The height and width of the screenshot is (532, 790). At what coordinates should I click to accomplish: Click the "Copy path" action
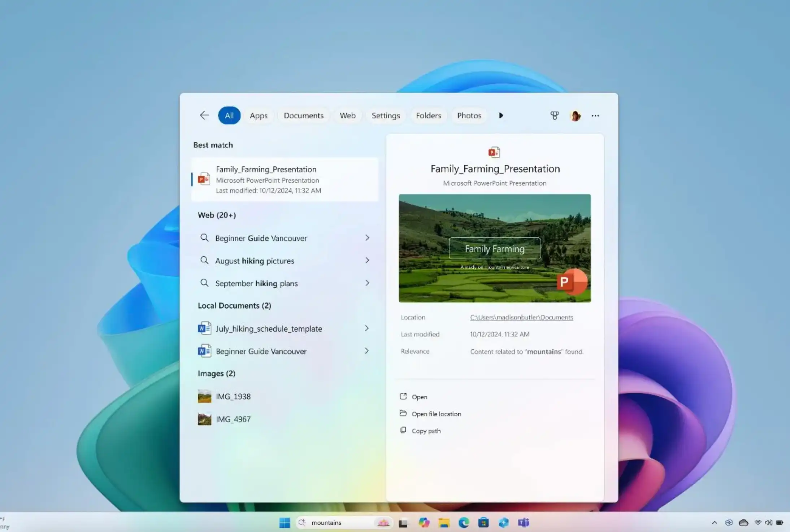point(426,431)
